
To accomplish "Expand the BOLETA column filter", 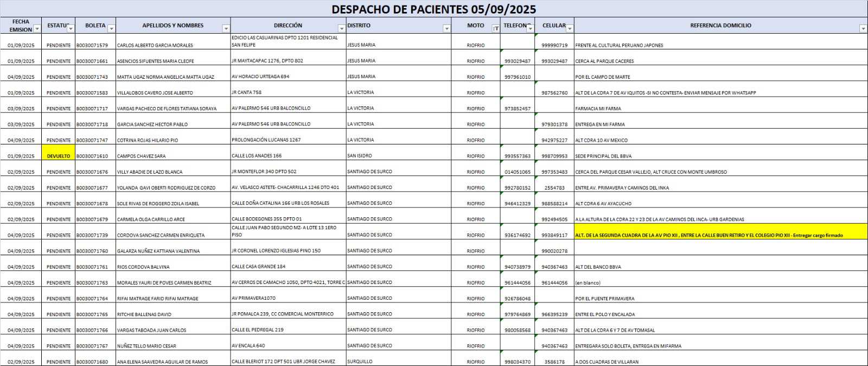I will tap(111, 29).
